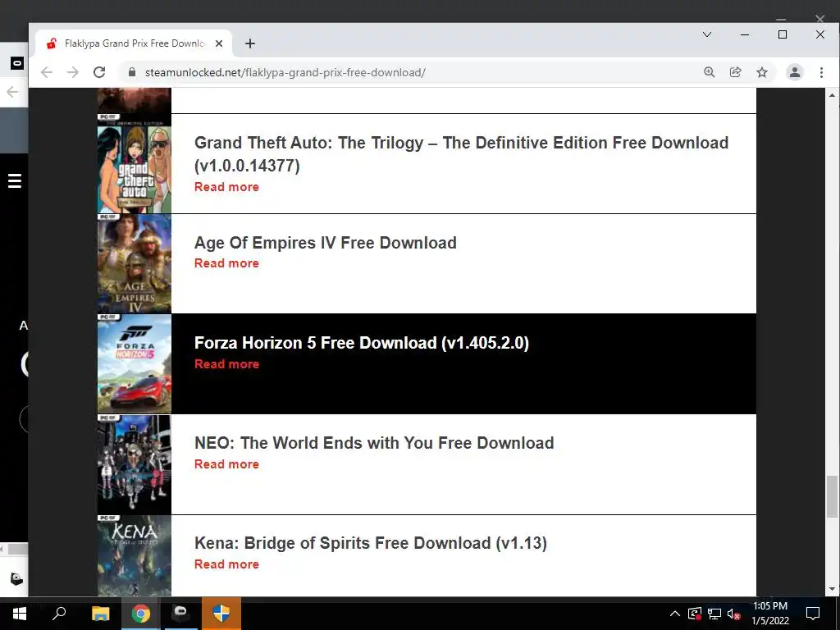Show hidden system tray icons
840x630 pixels.
tap(675, 614)
